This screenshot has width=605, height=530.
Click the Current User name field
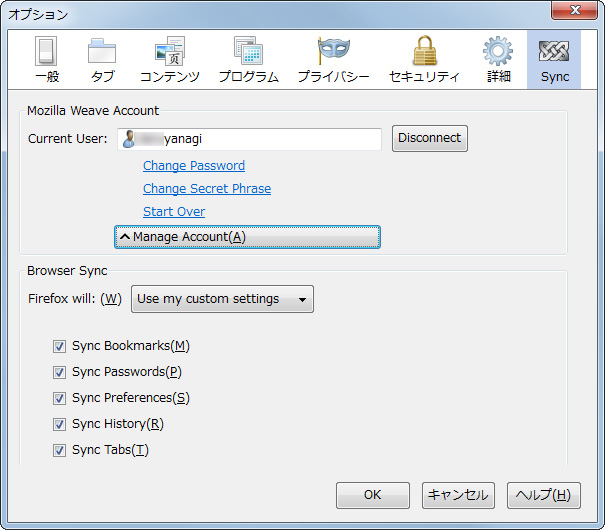249,139
